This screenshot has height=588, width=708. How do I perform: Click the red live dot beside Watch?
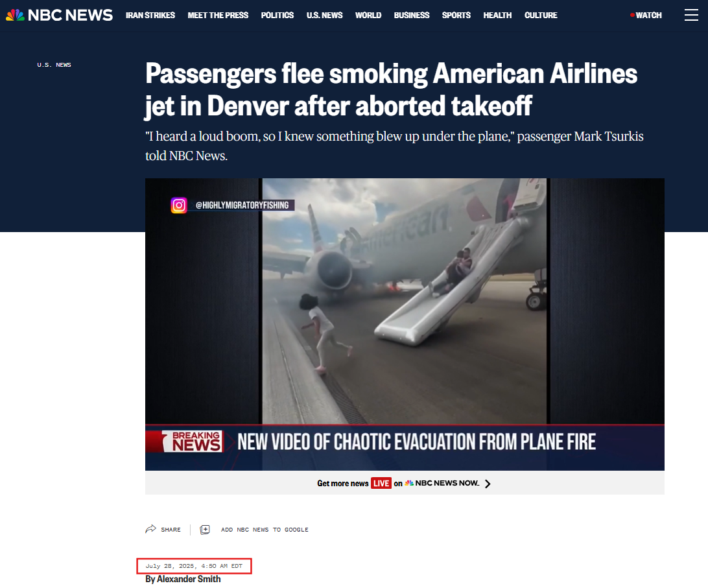632,15
